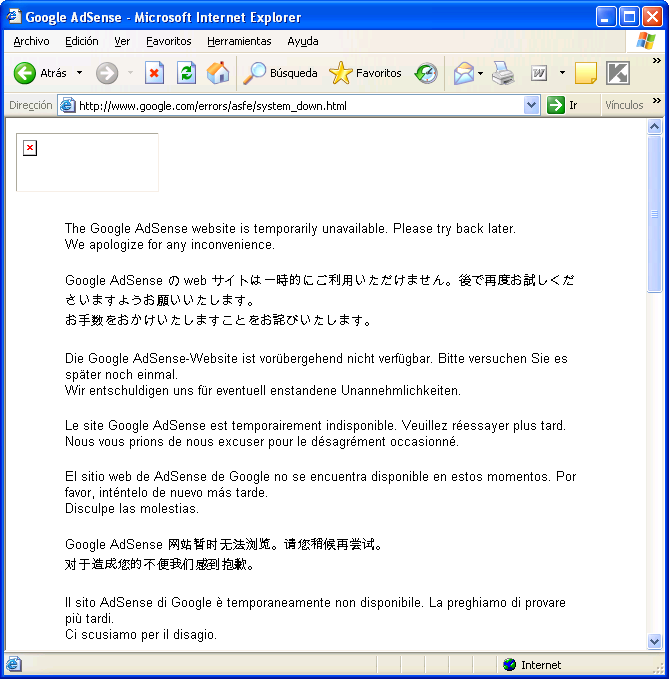Image resolution: width=669 pixels, height=679 pixels.
Task: Click the page icon in the address bar
Action: tap(67, 105)
